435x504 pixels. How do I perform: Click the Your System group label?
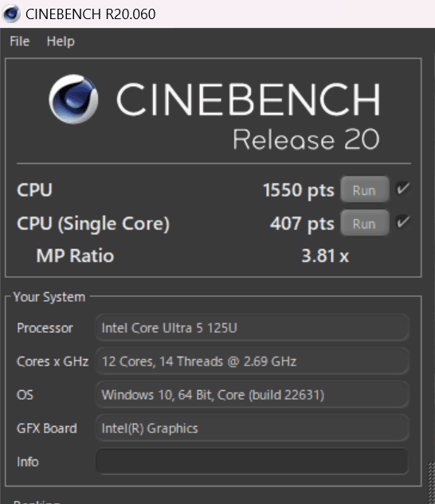49,297
